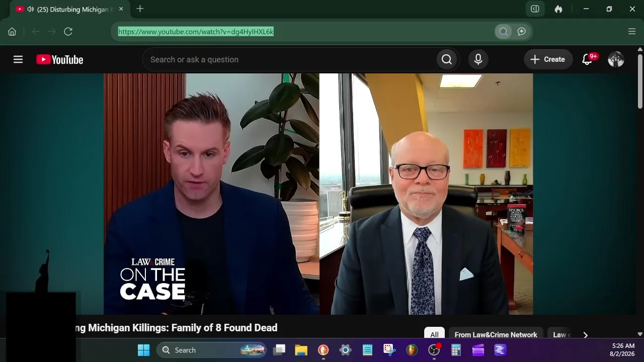Open Snipping Tool from the taskbar
The height and width of the screenshot is (362, 644).
[389, 350]
